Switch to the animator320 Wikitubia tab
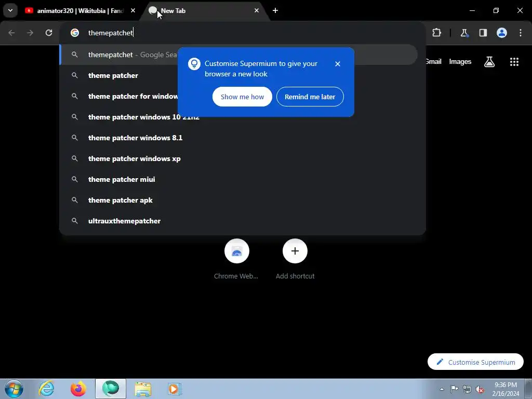 [x=80, y=11]
